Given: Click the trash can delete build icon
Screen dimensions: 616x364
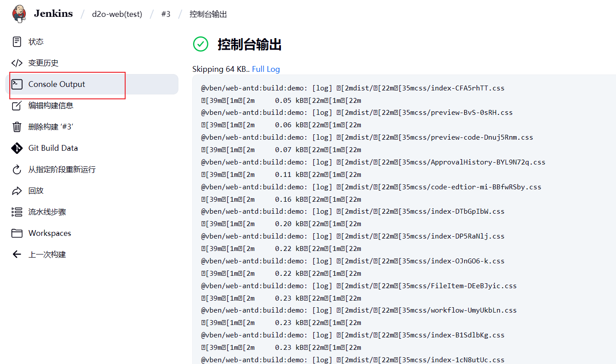Looking at the screenshot, I should click(x=17, y=127).
